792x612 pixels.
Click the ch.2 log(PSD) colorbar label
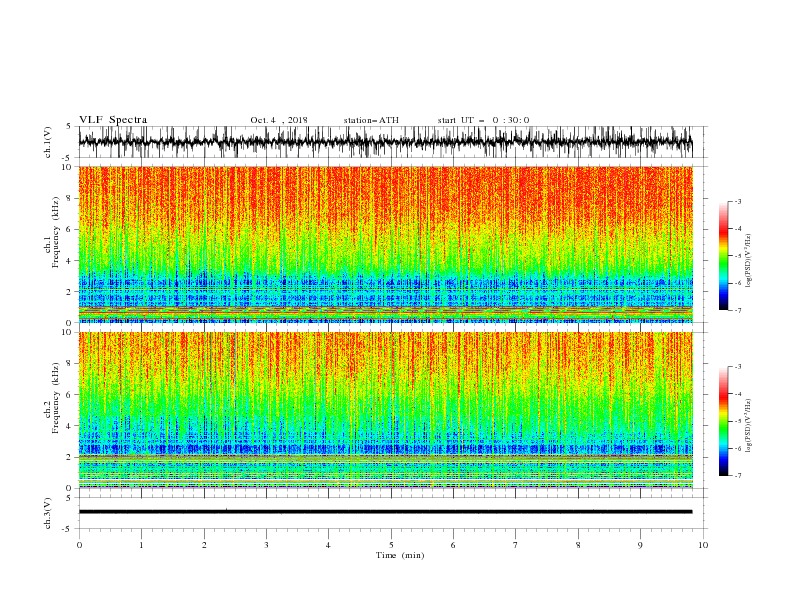point(748,426)
